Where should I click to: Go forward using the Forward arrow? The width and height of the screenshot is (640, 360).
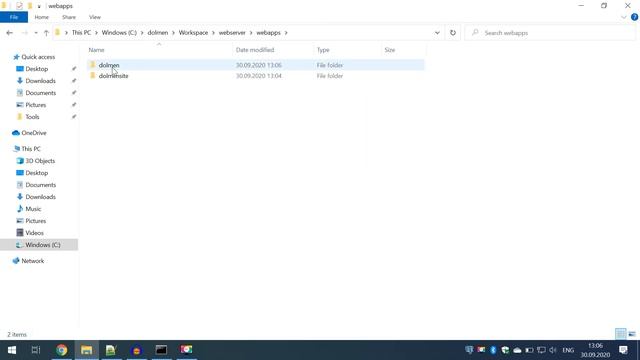(24, 33)
